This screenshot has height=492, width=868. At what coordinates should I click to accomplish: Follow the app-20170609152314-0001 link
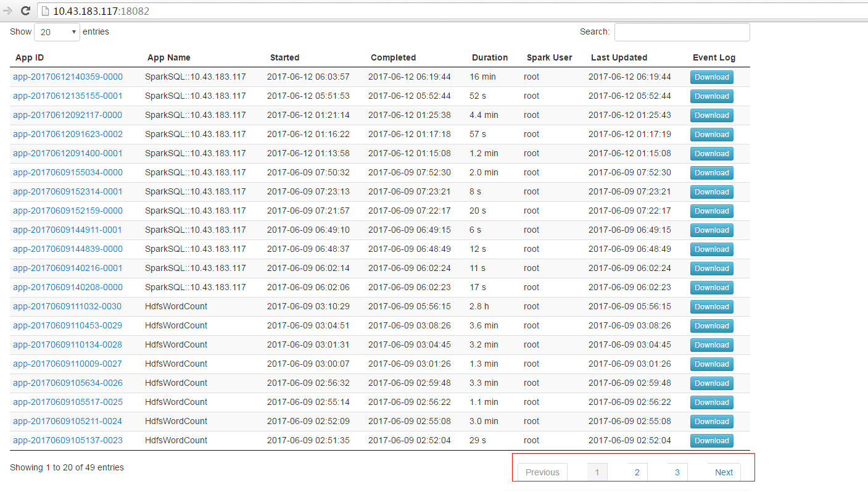[x=68, y=191]
